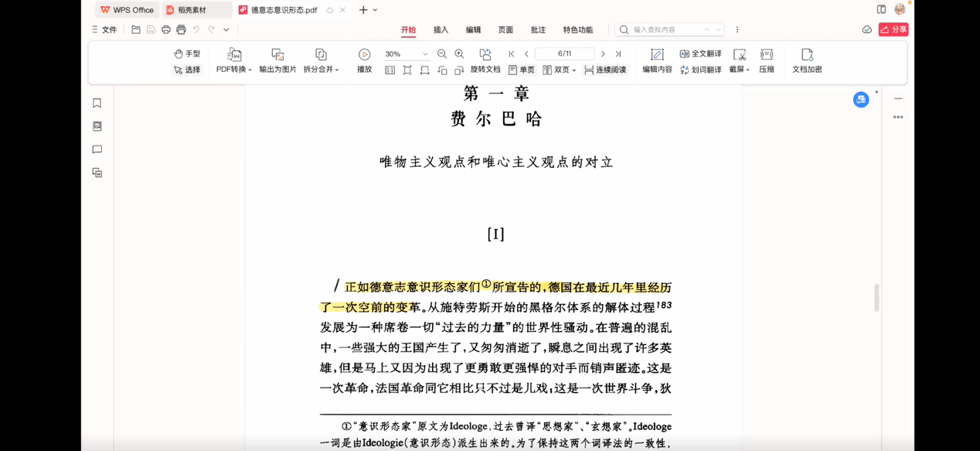Zoom in using the magnifier plus icon

click(459, 54)
